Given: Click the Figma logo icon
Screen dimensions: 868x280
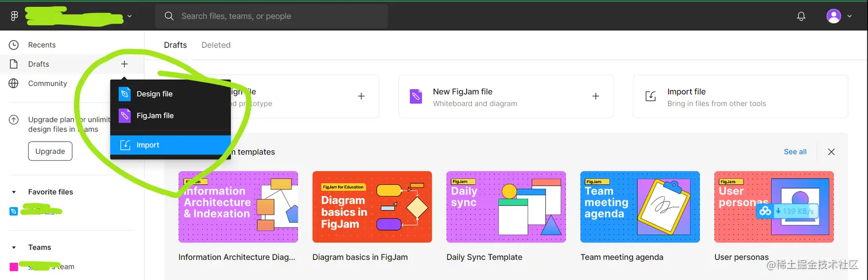Looking at the screenshot, I should 14,17.
